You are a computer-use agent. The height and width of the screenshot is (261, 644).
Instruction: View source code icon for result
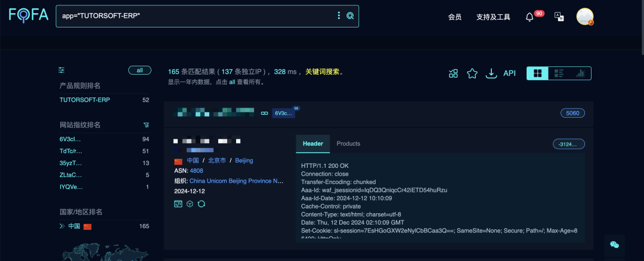coord(178,204)
